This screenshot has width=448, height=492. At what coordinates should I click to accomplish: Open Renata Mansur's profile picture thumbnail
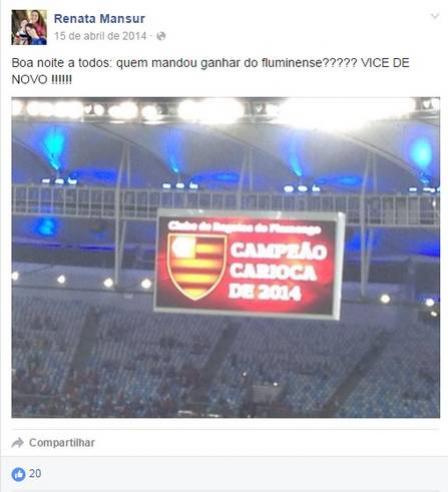[29, 27]
